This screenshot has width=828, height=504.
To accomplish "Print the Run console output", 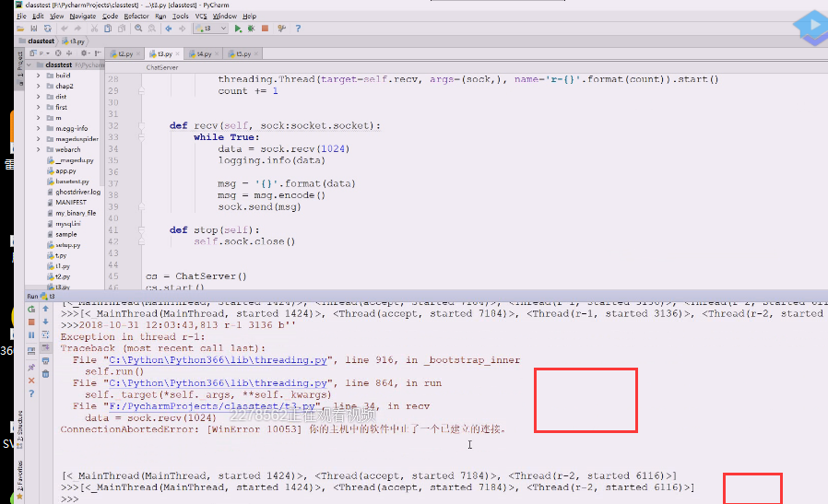I will pos(45,360).
